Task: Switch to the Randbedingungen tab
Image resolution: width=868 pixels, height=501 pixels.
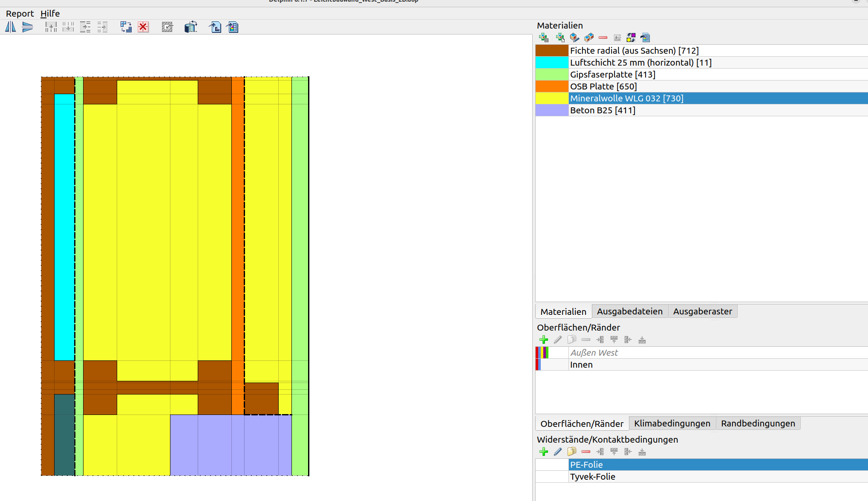Action: (x=758, y=423)
